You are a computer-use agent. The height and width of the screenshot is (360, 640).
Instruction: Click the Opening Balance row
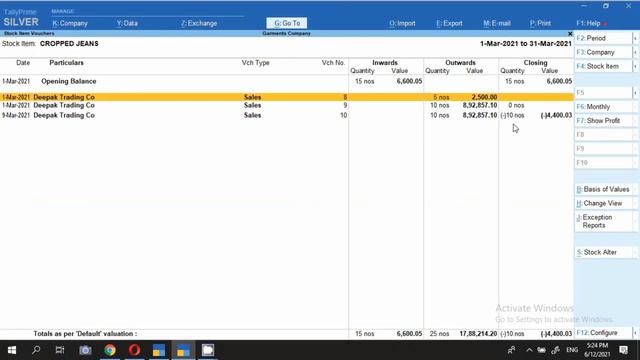click(287, 81)
